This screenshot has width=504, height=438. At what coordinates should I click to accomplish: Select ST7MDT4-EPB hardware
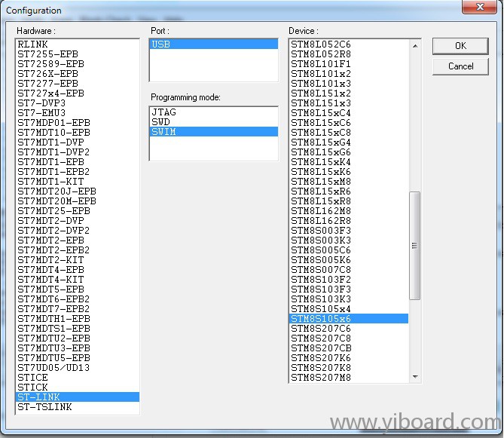[x=78, y=269]
